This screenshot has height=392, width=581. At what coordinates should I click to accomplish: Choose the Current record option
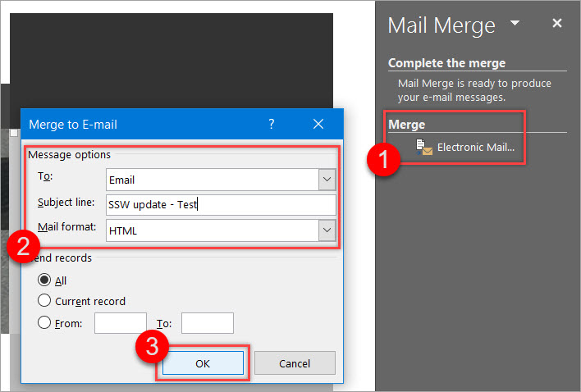point(44,301)
